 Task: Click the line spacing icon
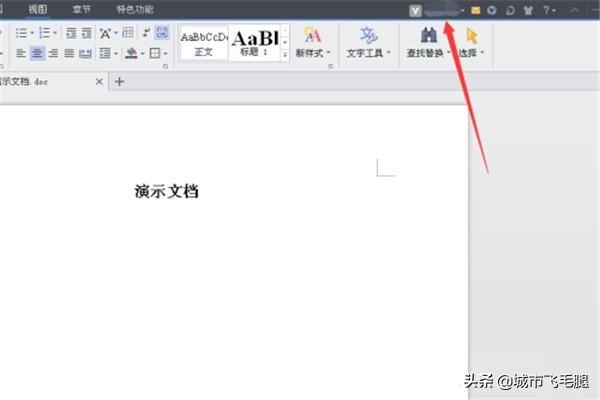(105, 53)
